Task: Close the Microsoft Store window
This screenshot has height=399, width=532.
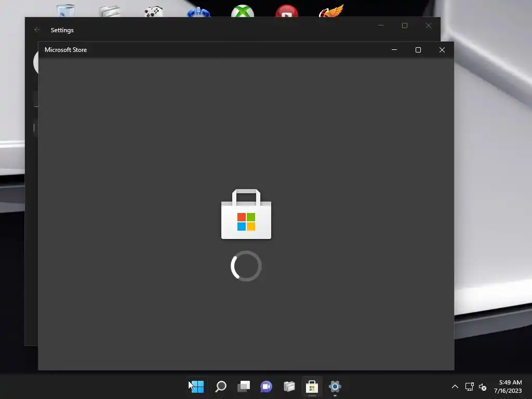Action: (x=442, y=50)
